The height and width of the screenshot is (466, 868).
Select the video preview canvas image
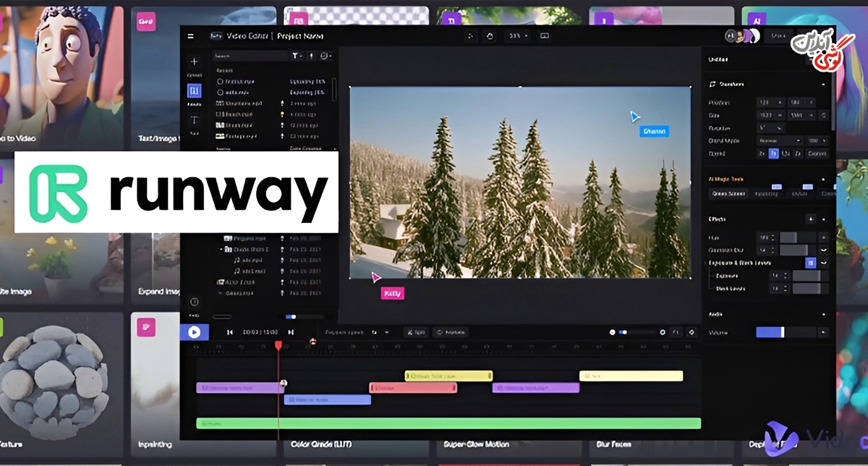(x=520, y=182)
